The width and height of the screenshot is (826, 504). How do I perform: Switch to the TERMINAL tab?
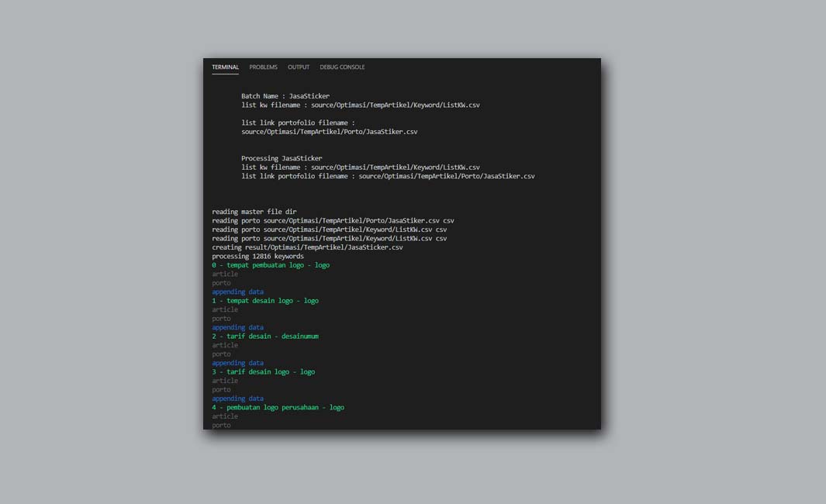(225, 67)
